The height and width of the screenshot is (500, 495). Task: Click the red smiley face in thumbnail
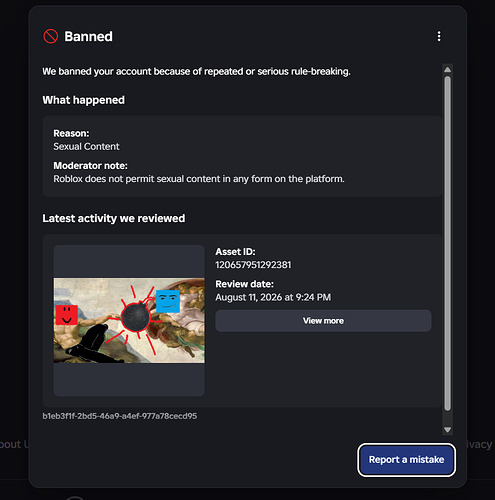click(67, 315)
